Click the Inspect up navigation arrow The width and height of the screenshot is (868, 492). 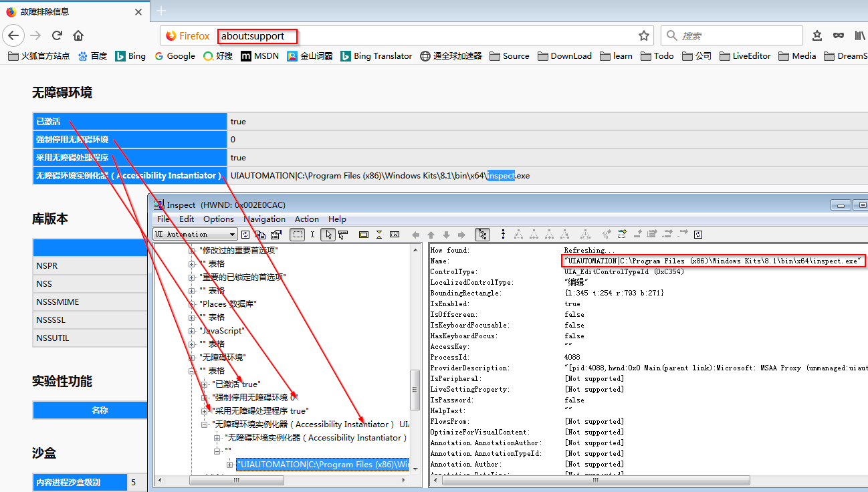coord(431,235)
